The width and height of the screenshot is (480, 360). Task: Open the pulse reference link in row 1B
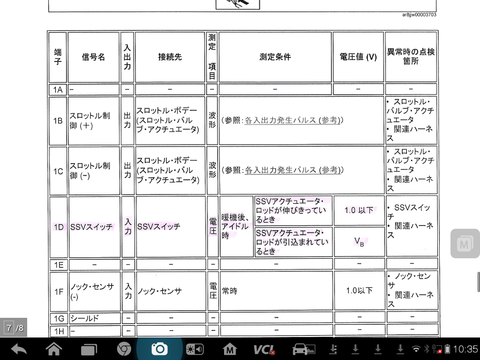click(294, 120)
